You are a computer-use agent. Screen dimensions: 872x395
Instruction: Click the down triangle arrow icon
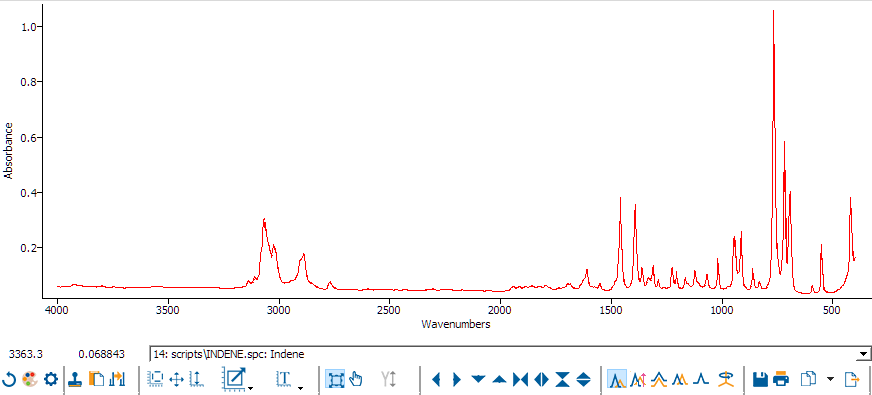click(x=478, y=380)
